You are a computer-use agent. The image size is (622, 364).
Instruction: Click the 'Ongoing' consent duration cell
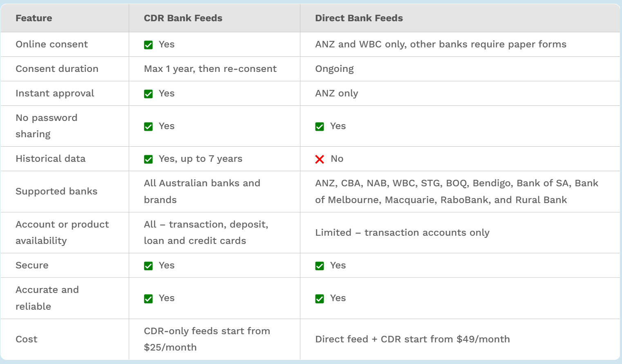334,69
